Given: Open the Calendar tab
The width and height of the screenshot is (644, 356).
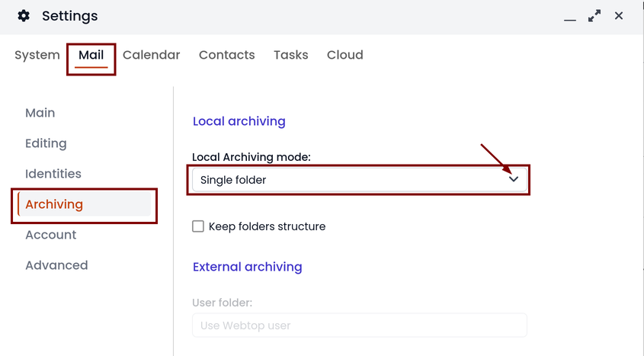Looking at the screenshot, I should [151, 55].
